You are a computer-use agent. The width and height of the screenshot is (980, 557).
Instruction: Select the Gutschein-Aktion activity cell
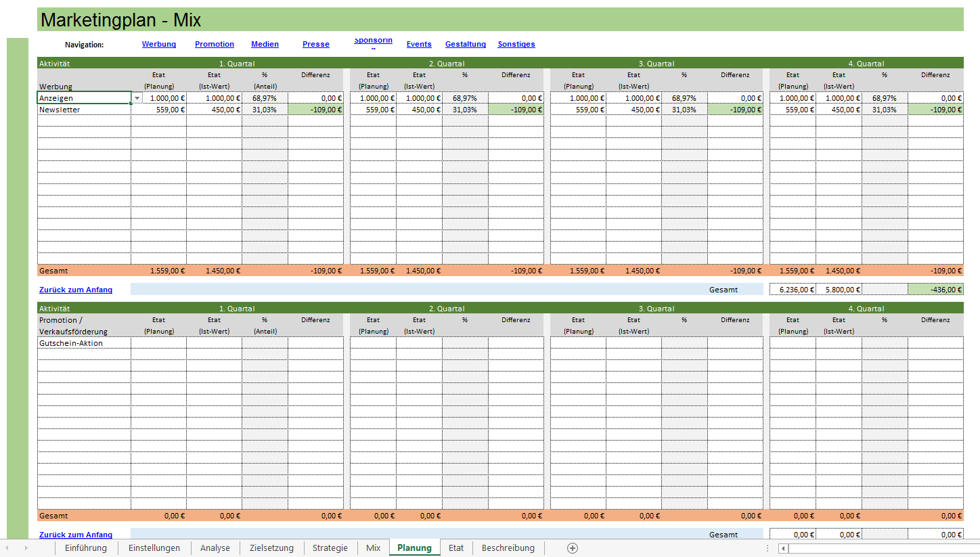[x=84, y=343]
